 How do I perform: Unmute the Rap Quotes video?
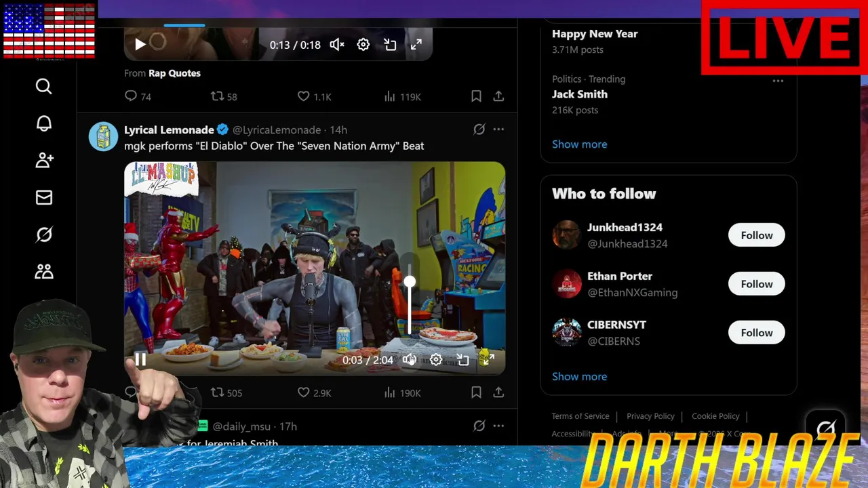click(x=337, y=45)
